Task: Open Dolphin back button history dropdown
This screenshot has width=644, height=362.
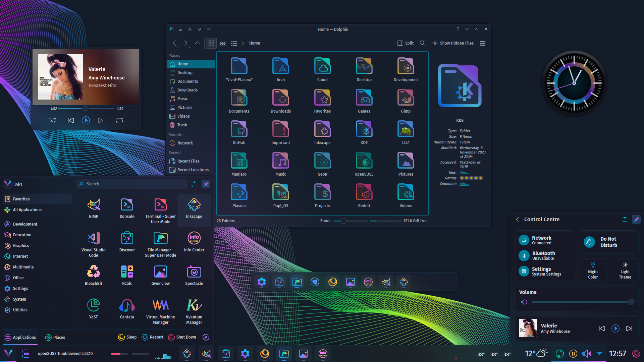Action: (x=178, y=47)
